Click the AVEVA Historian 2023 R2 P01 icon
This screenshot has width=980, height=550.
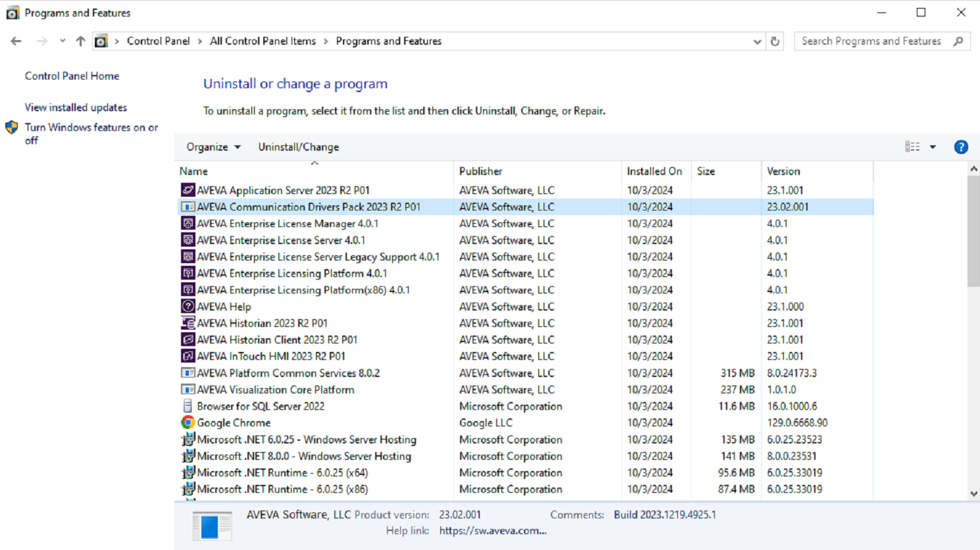coord(188,323)
